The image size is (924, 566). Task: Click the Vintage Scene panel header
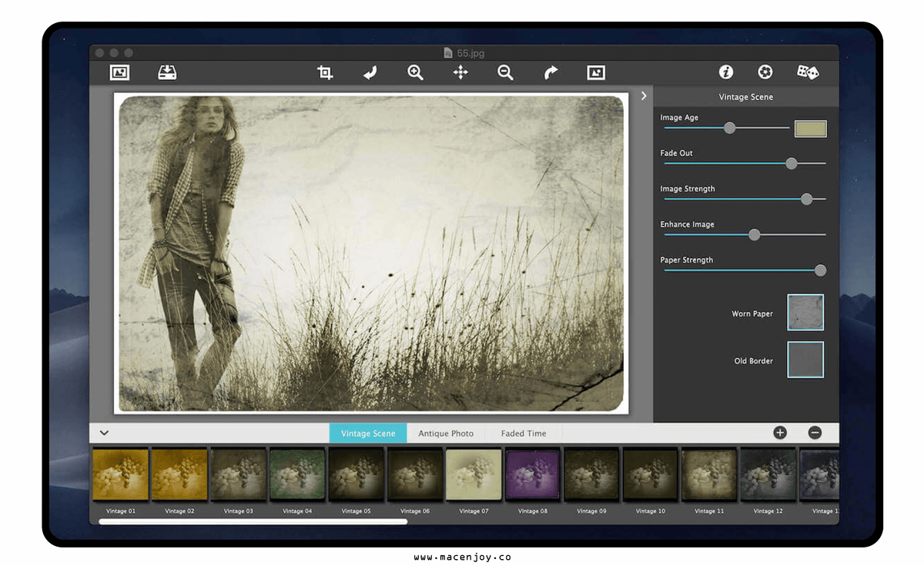click(745, 96)
